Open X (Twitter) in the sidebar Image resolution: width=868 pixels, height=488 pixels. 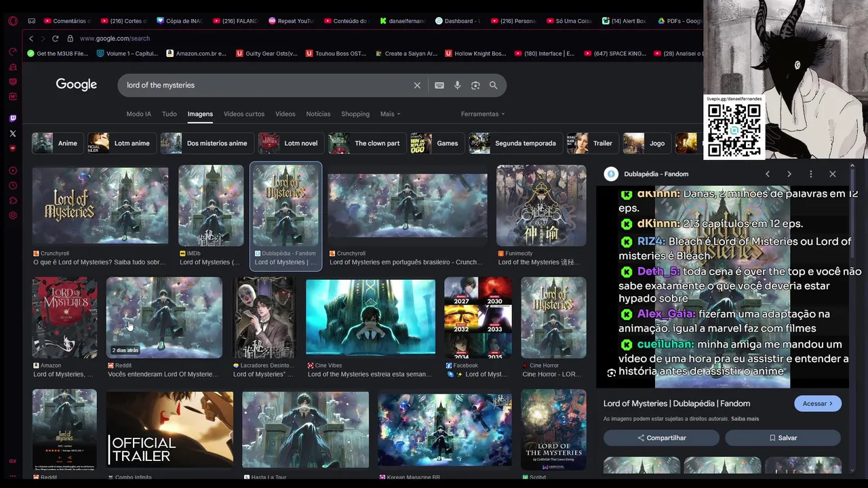pyautogui.click(x=12, y=134)
